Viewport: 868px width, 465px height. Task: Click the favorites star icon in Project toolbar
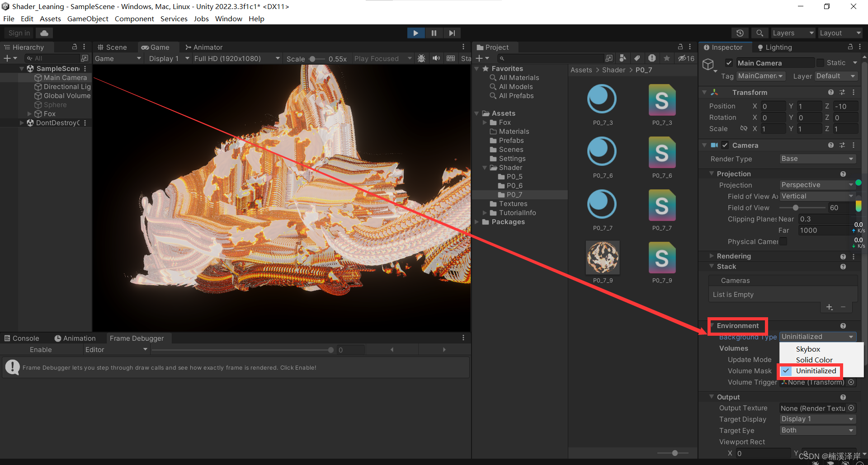(667, 58)
